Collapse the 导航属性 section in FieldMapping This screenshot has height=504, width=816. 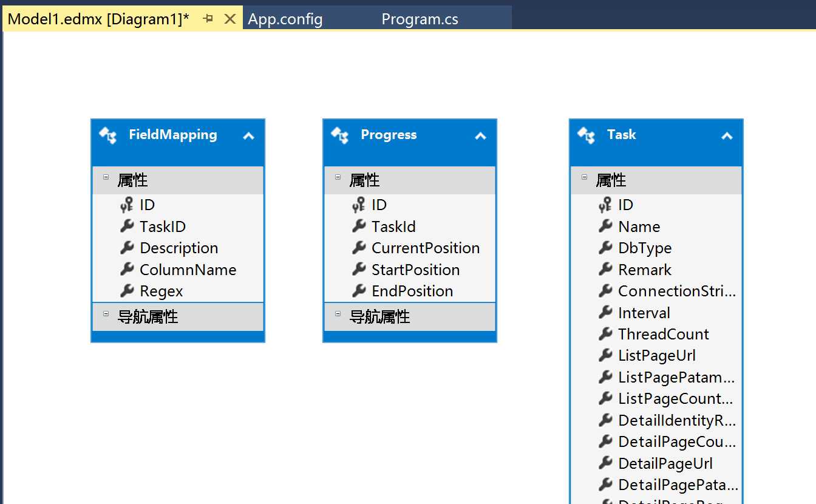(x=106, y=313)
